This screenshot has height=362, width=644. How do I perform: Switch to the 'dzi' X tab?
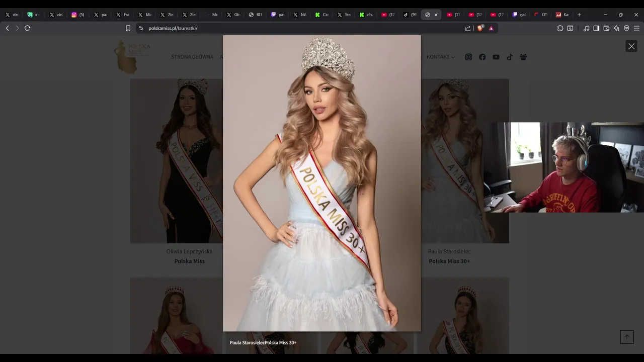click(x=12, y=15)
